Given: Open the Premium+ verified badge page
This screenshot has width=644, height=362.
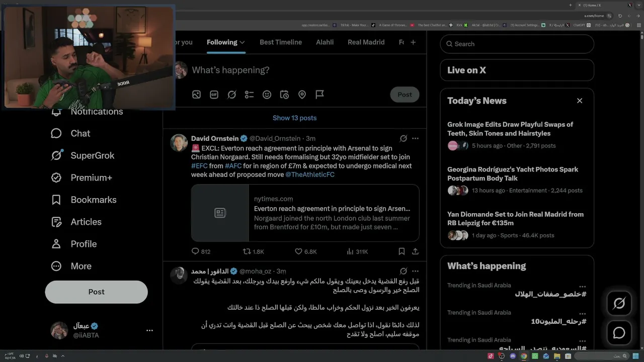Looking at the screenshot, I should [x=81, y=177].
